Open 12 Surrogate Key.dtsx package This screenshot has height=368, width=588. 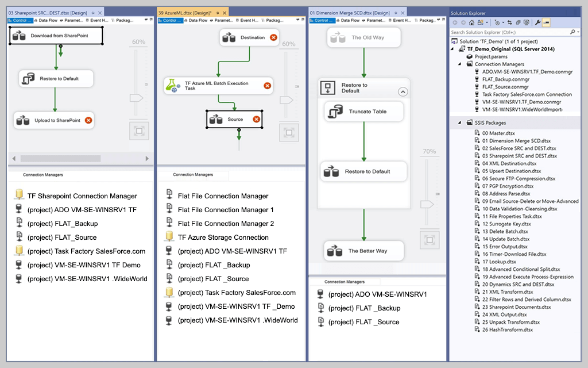pos(506,224)
